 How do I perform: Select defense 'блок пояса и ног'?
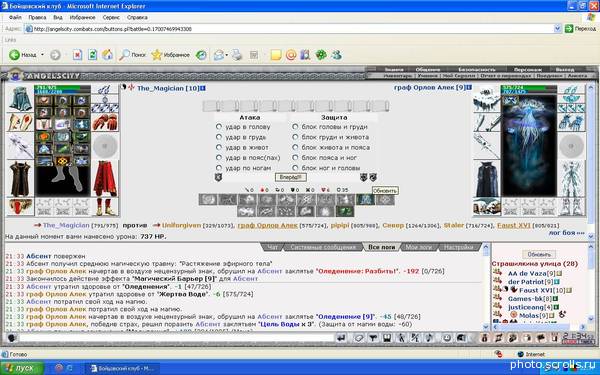point(295,157)
